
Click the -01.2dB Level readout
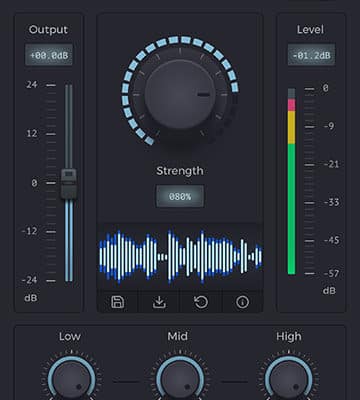tap(311, 55)
